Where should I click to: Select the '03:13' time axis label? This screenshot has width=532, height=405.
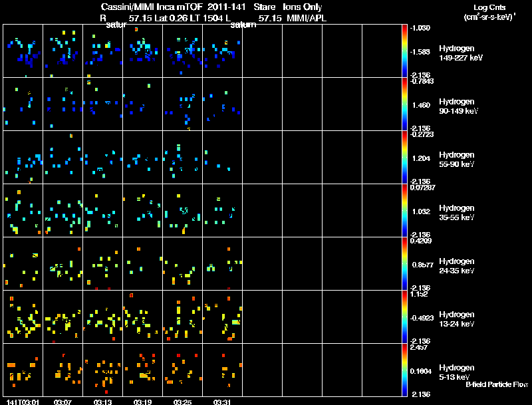(102, 402)
